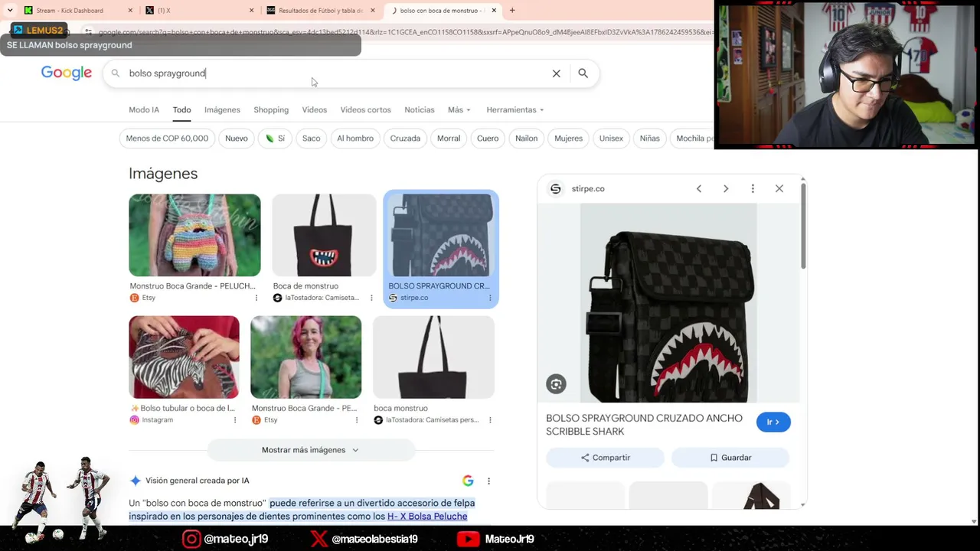
Task: Open the Modo IA search tab
Action: pyautogui.click(x=144, y=109)
